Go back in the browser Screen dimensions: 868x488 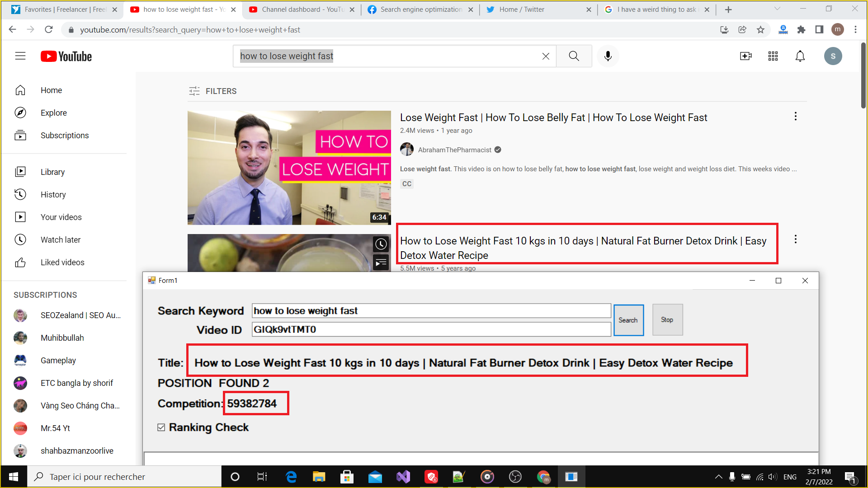(x=13, y=30)
